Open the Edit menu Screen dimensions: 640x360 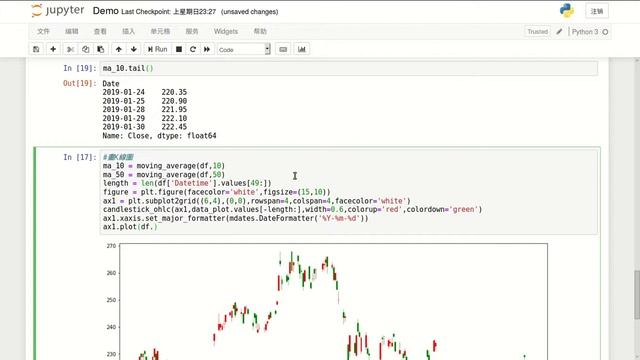click(x=72, y=31)
